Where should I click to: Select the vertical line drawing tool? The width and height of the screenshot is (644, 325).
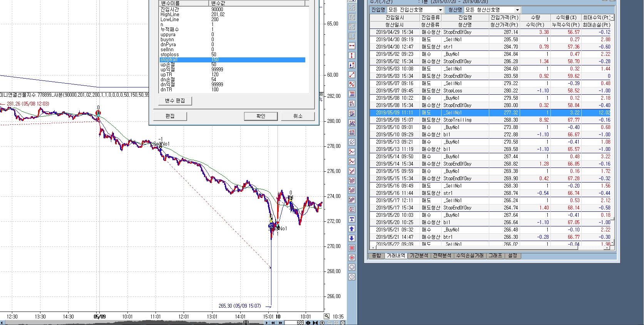click(x=352, y=55)
